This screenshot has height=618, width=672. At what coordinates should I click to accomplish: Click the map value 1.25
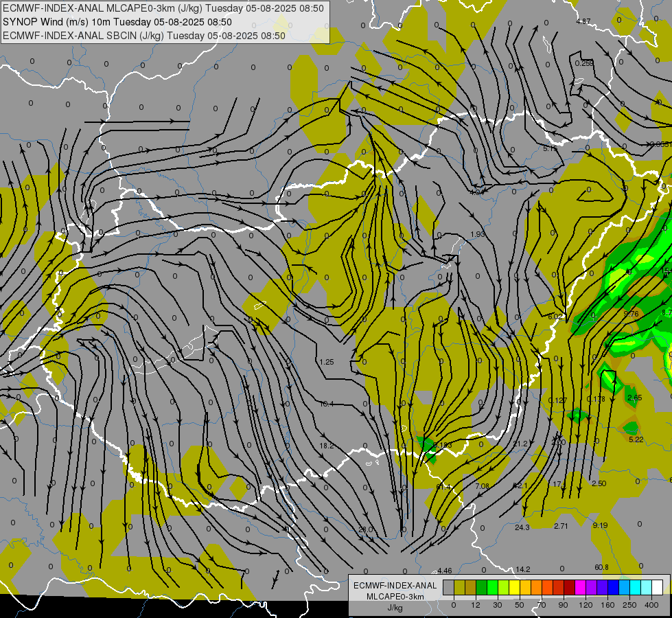(x=327, y=362)
